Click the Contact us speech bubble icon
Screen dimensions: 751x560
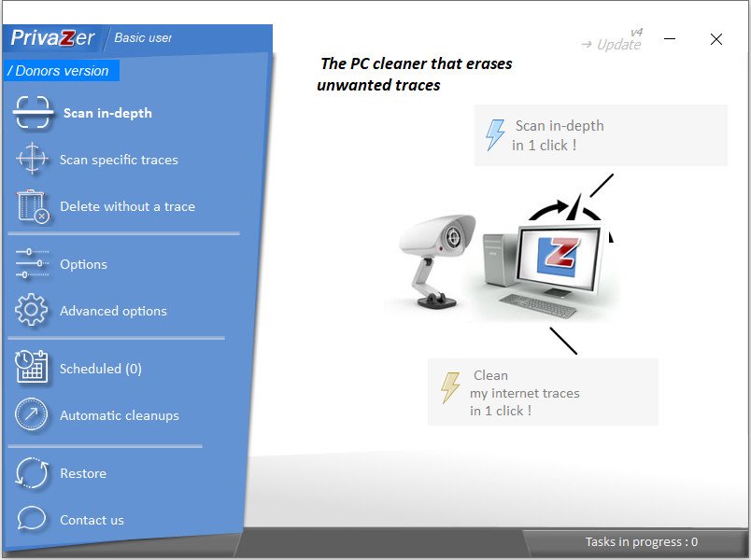click(32, 518)
